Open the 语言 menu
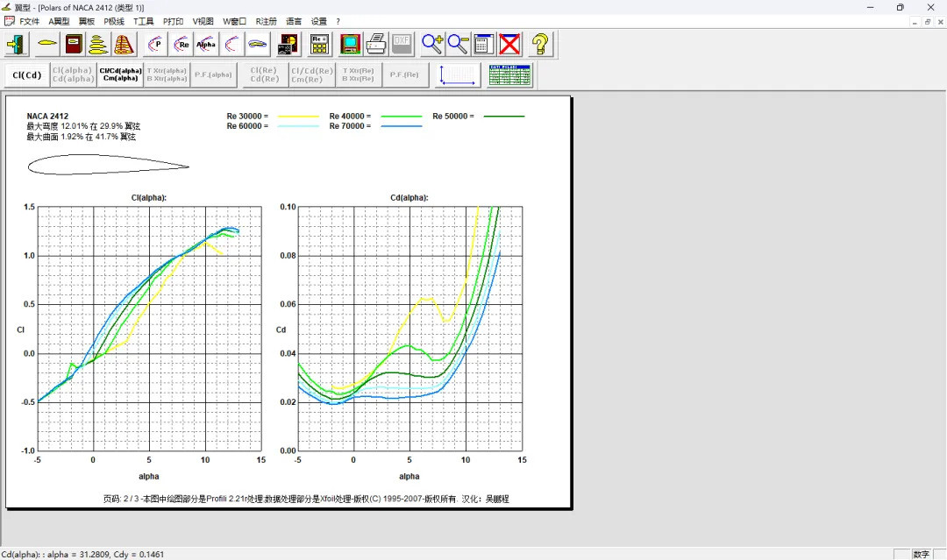This screenshot has width=947, height=560. (x=294, y=21)
